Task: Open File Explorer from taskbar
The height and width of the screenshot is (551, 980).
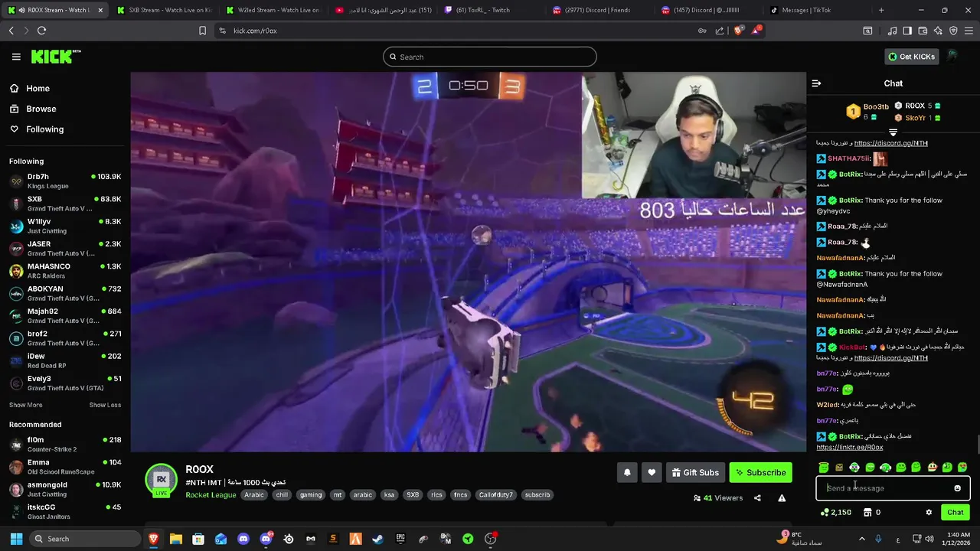Action: tap(175, 539)
